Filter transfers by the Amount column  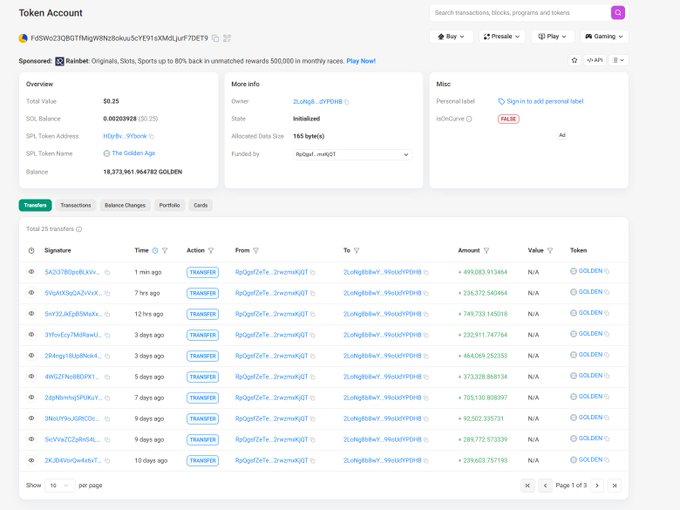pos(486,250)
